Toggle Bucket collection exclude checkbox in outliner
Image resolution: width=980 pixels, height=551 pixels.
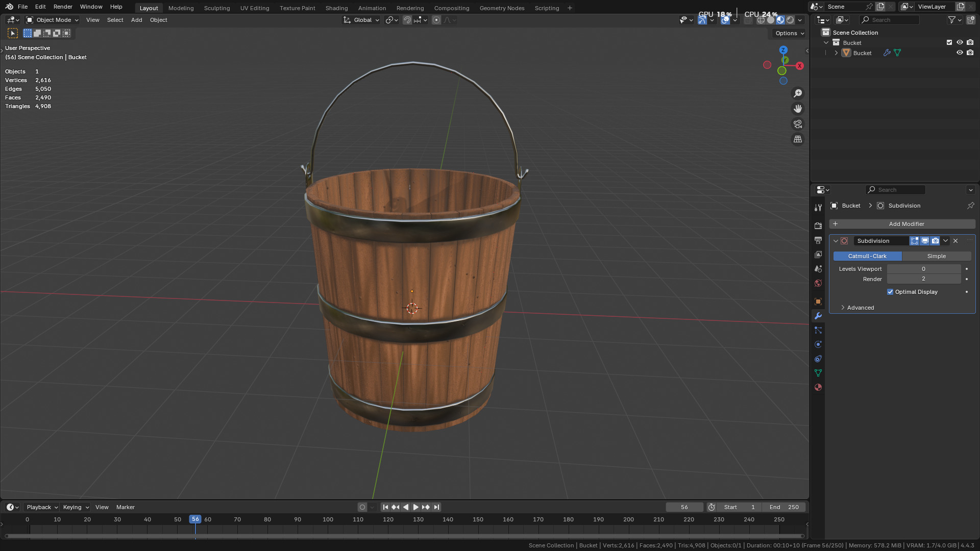tap(949, 43)
